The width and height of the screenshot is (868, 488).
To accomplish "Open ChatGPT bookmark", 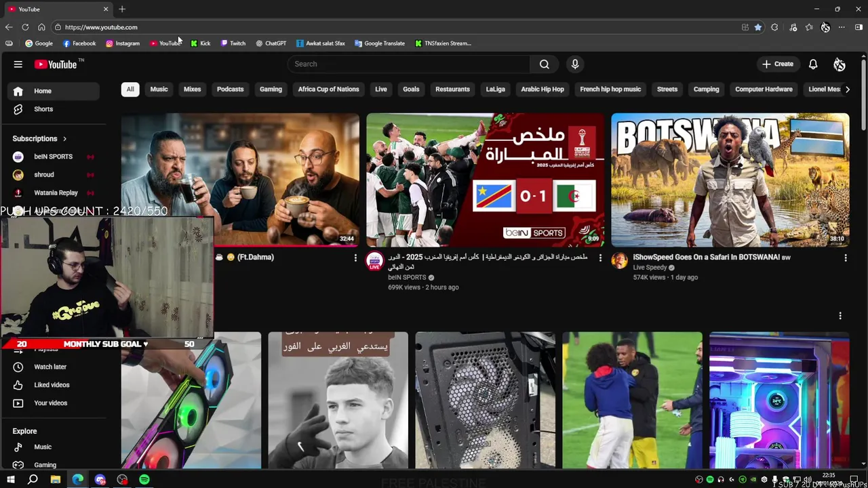I will [x=271, y=43].
